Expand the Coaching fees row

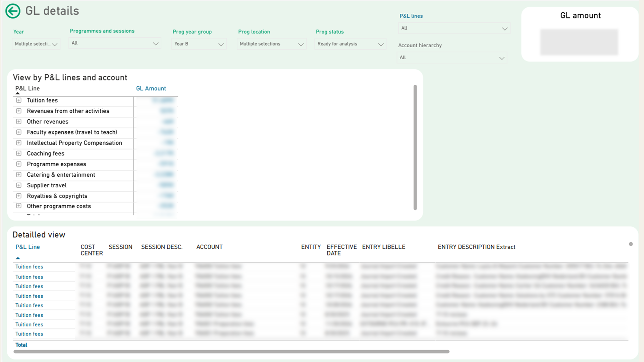[x=19, y=154]
